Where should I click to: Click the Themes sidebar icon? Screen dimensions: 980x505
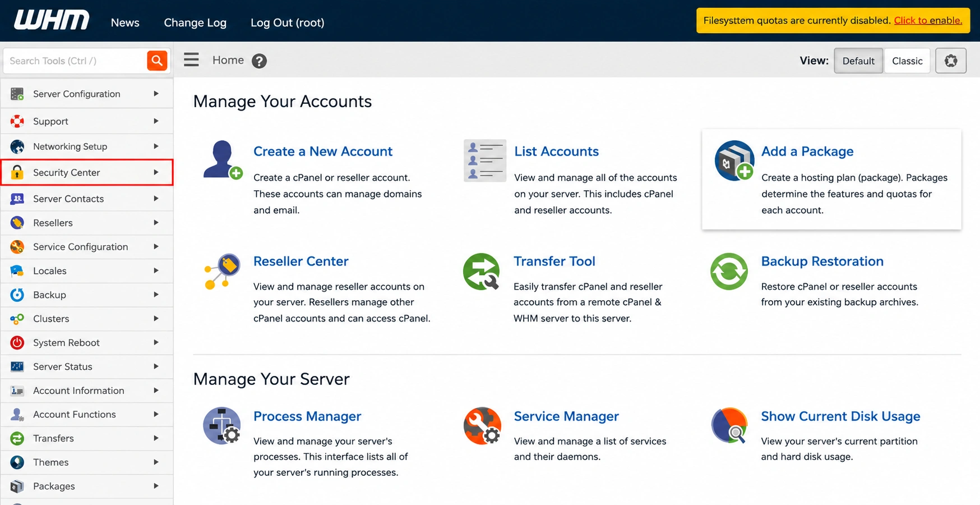click(17, 462)
